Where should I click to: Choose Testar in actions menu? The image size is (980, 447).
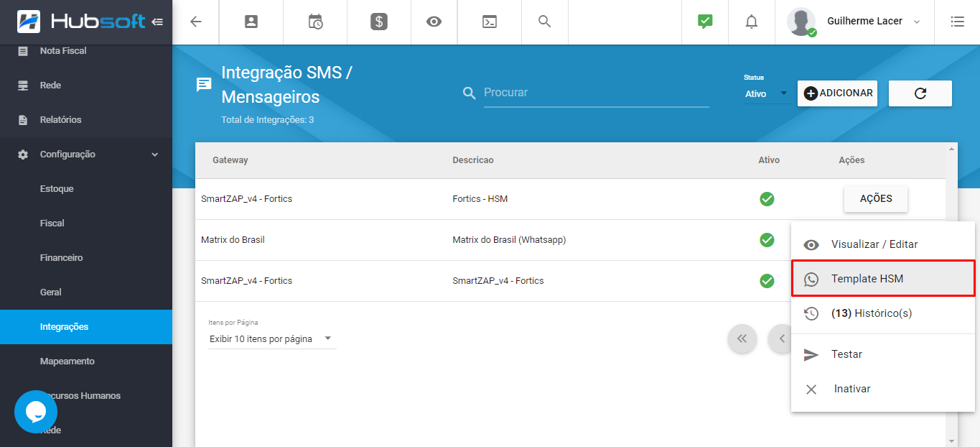pos(883,354)
